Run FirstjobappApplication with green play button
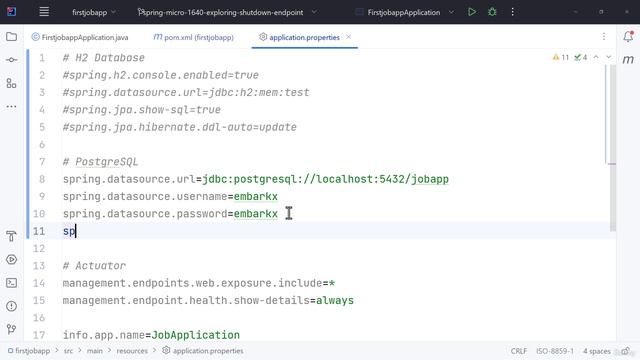The height and width of the screenshot is (360, 640). [472, 12]
